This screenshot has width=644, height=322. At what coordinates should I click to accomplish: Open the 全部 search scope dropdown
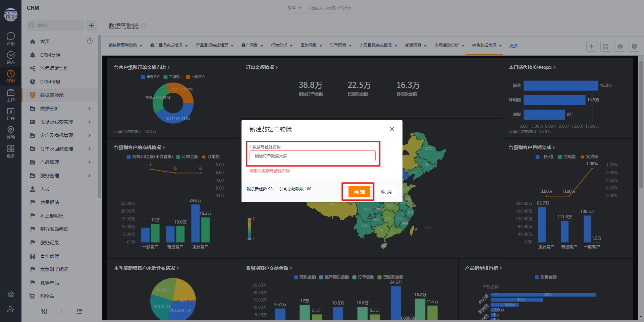tap(294, 8)
